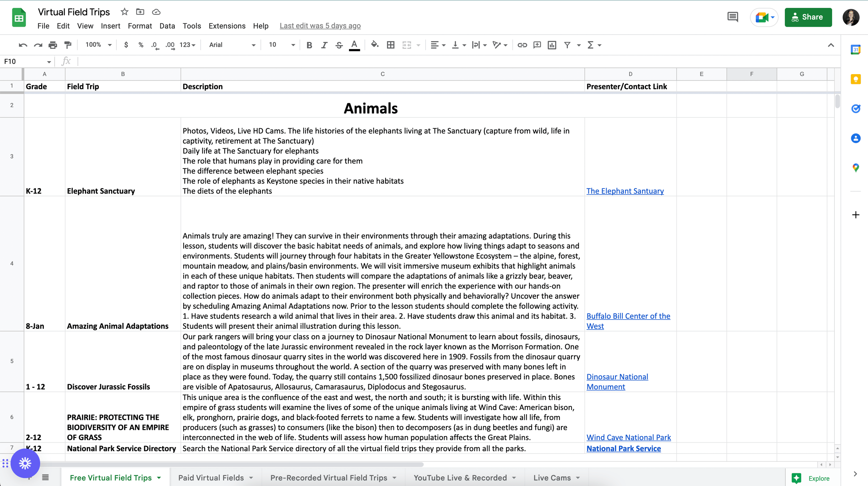Select column C header
868x486 pixels.
click(383, 74)
